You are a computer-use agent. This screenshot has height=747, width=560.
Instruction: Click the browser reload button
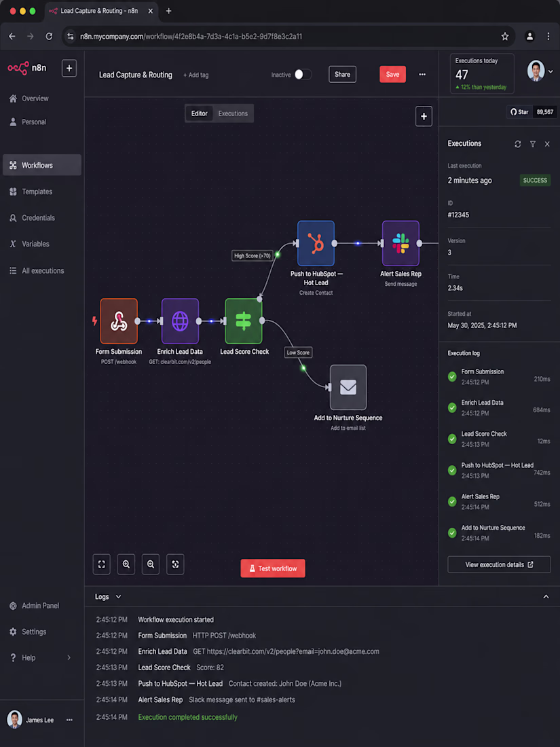pyautogui.click(x=49, y=36)
